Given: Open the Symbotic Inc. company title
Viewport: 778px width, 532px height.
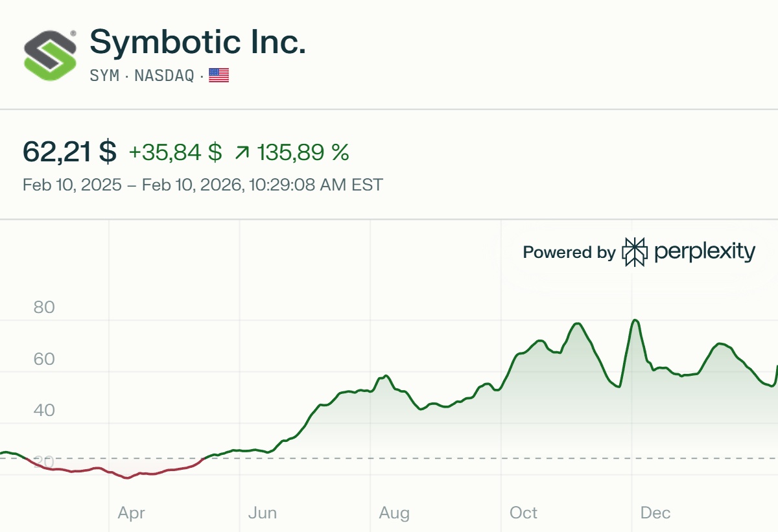Looking at the screenshot, I should coord(198,42).
